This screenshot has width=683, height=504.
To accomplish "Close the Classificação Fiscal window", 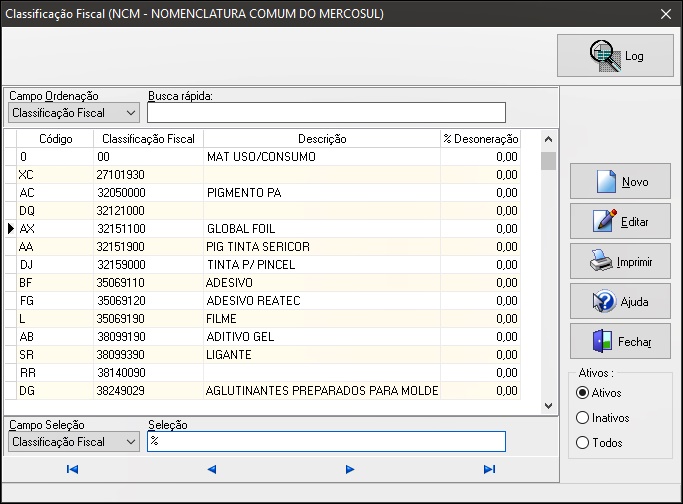I will tap(666, 14).
